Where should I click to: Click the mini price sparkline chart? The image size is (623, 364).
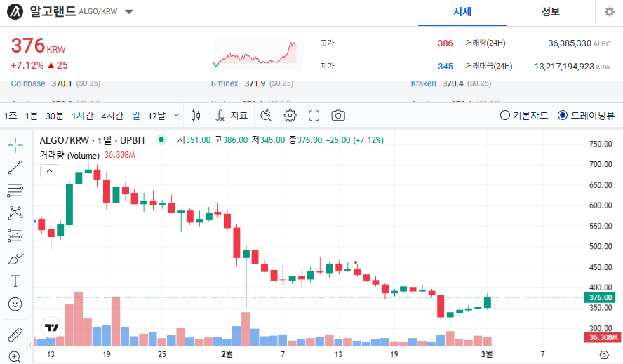point(257,55)
